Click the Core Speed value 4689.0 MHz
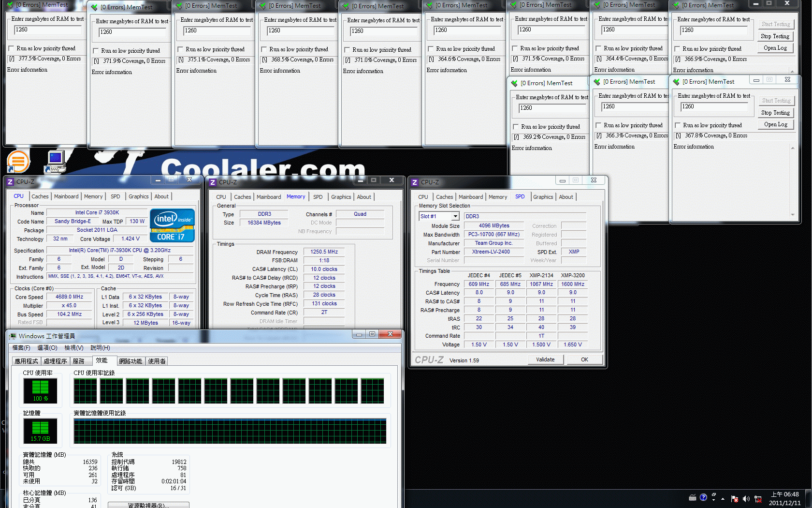This screenshot has height=508, width=812. pyautogui.click(x=69, y=297)
